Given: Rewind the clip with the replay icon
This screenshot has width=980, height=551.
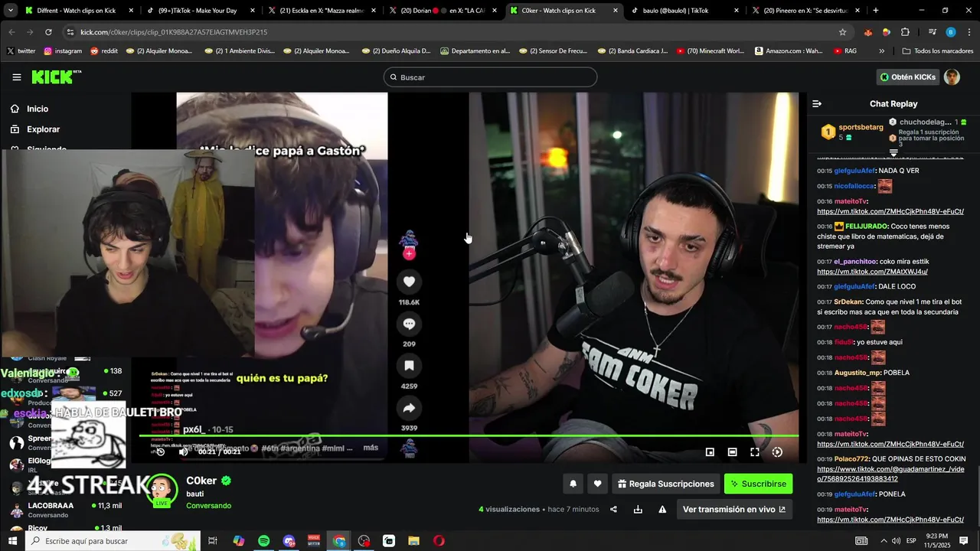Looking at the screenshot, I should pyautogui.click(x=160, y=452).
